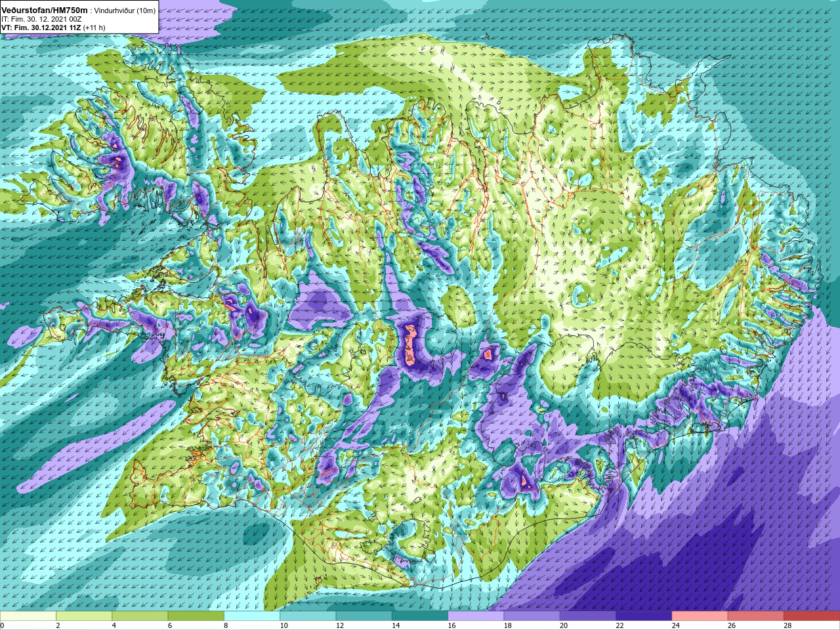Screen dimensions: 840x630
Task: Click the 0–2 pale yellow legend swatch
Action: [x=28, y=616]
